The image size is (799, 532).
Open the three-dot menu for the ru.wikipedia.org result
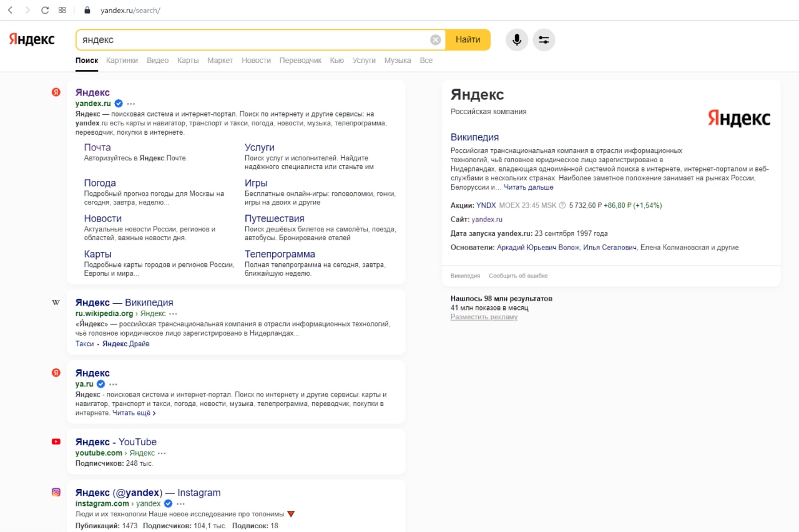tap(173, 314)
